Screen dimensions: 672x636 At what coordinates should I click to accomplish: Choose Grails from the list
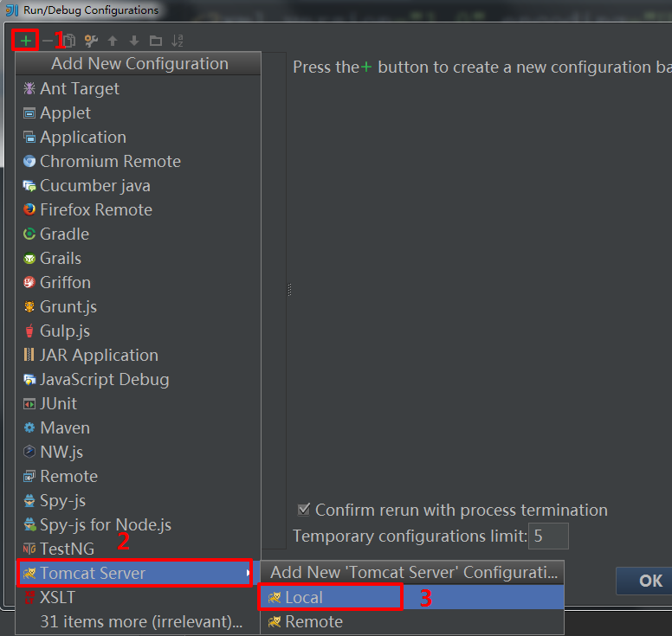pyautogui.click(x=138, y=258)
